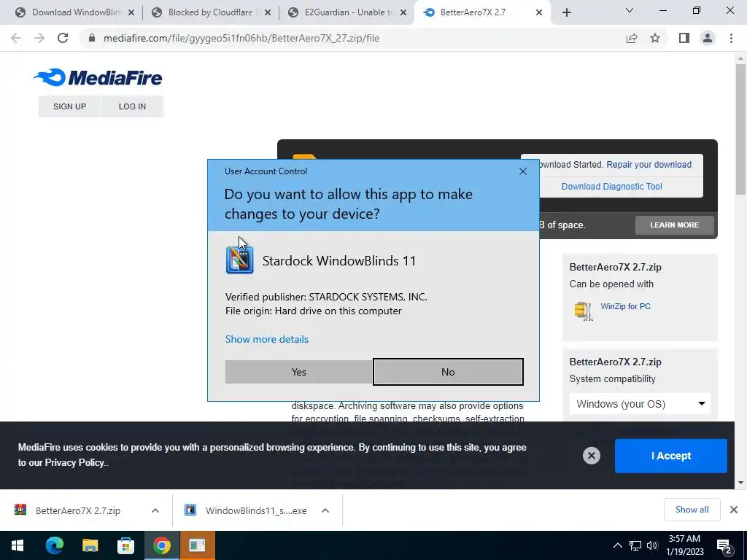Go back to the previous page

pos(16,38)
